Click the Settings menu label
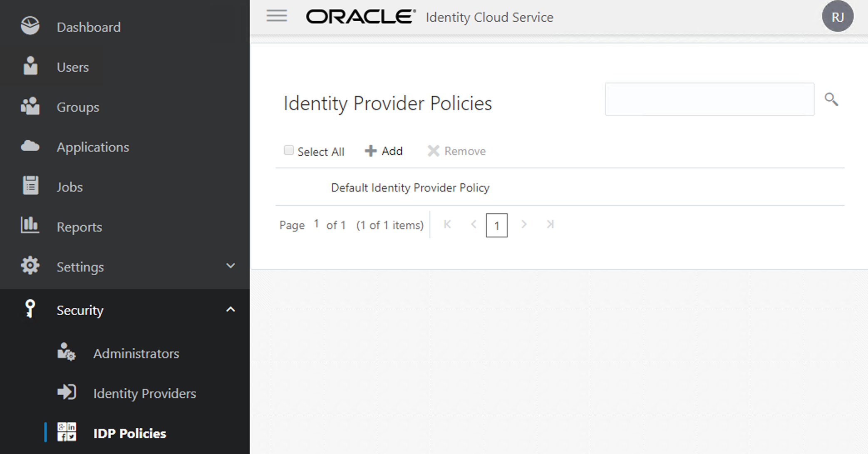The height and width of the screenshot is (454, 868). (x=80, y=267)
